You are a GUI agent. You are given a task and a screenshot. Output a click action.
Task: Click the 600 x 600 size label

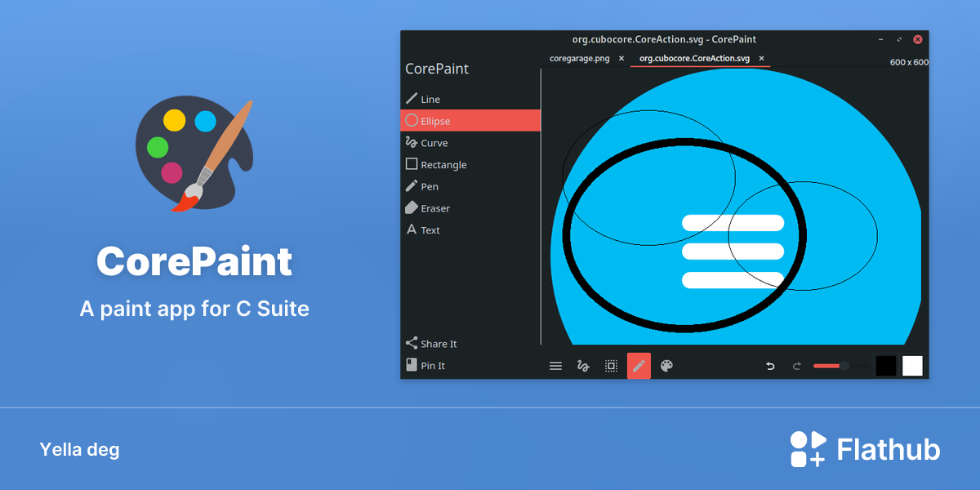(909, 62)
